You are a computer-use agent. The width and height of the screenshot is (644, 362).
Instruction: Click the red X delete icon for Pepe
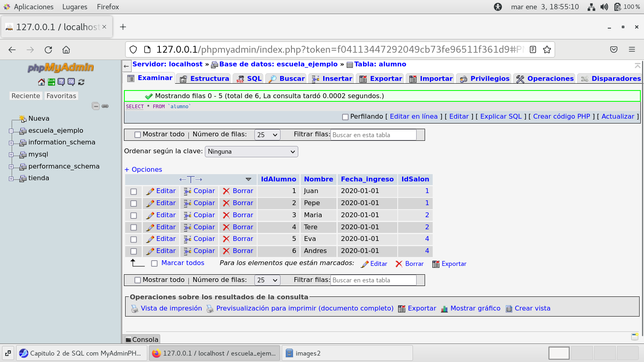(x=226, y=204)
